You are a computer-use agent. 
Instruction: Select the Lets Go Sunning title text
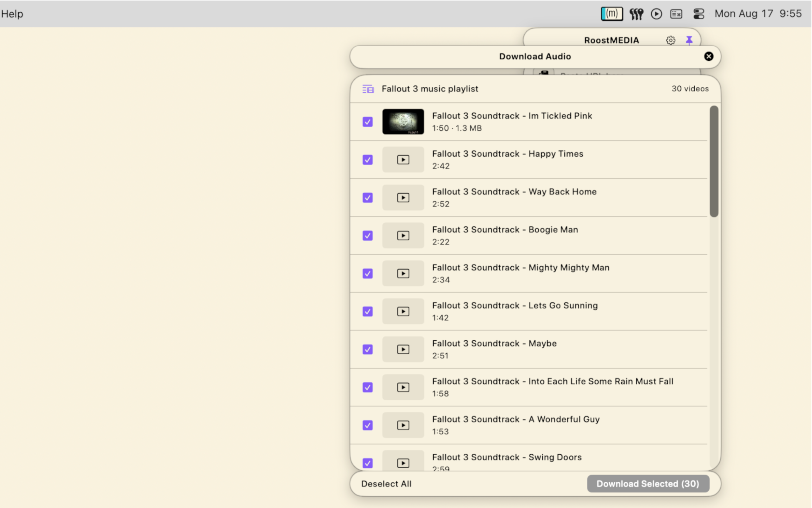pos(515,306)
